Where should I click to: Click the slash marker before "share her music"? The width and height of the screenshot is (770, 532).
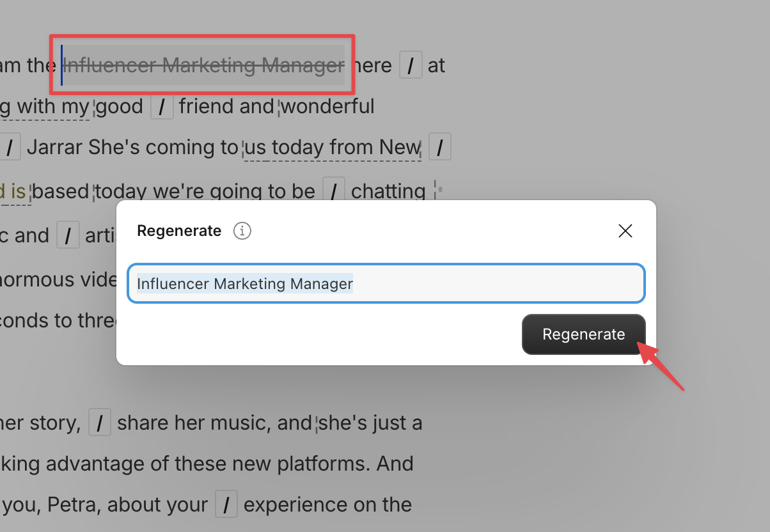point(100,423)
